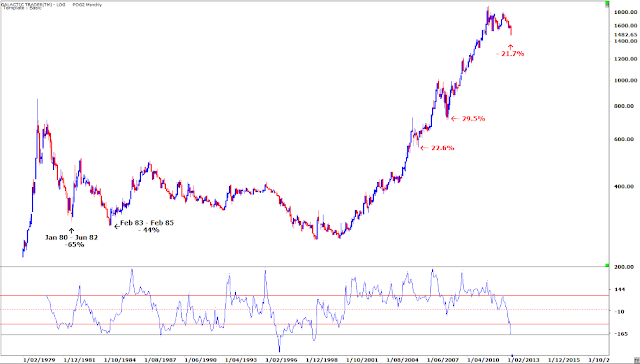This screenshot has width=640, height=364.
Task: Click the 1400.00 price axis label
Action: (625, 41)
